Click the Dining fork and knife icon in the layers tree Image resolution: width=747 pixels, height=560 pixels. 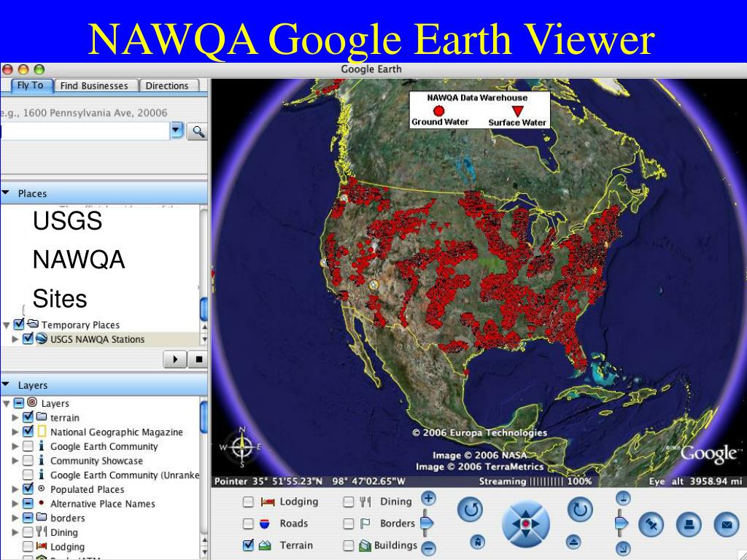click(x=42, y=532)
